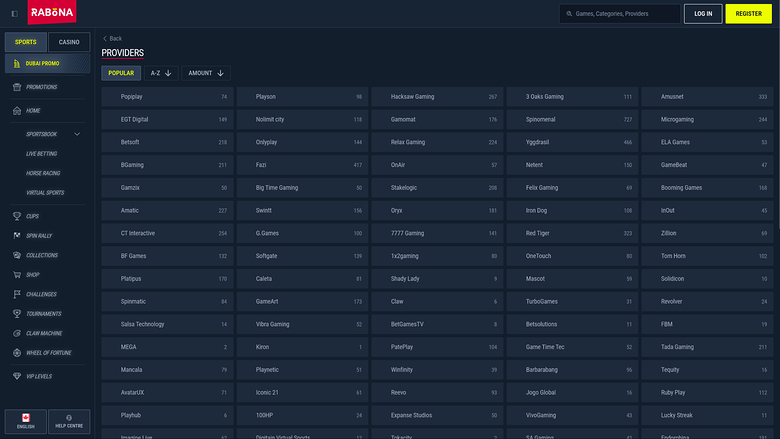The image size is (780, 439).
Task: Click the Rabona logo
Action: pyautogui.click(x=52, y=13)
